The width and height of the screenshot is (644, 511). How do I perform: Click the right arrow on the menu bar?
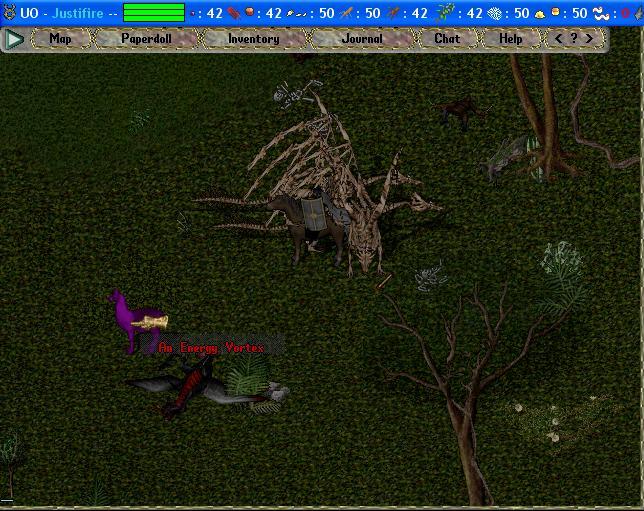[589, 39]
